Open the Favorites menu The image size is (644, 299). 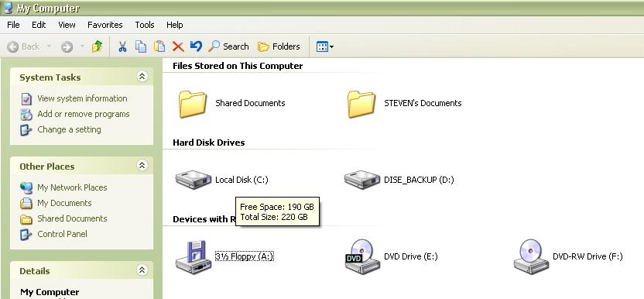pos(105,25)
